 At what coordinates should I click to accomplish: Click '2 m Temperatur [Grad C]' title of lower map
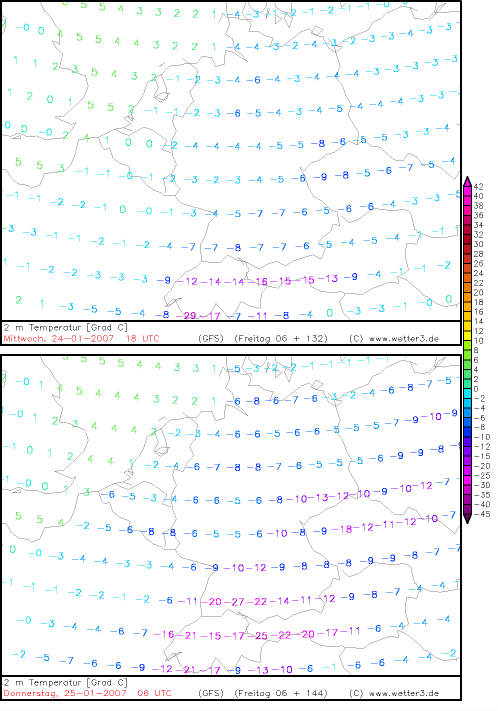click(65, 682)
